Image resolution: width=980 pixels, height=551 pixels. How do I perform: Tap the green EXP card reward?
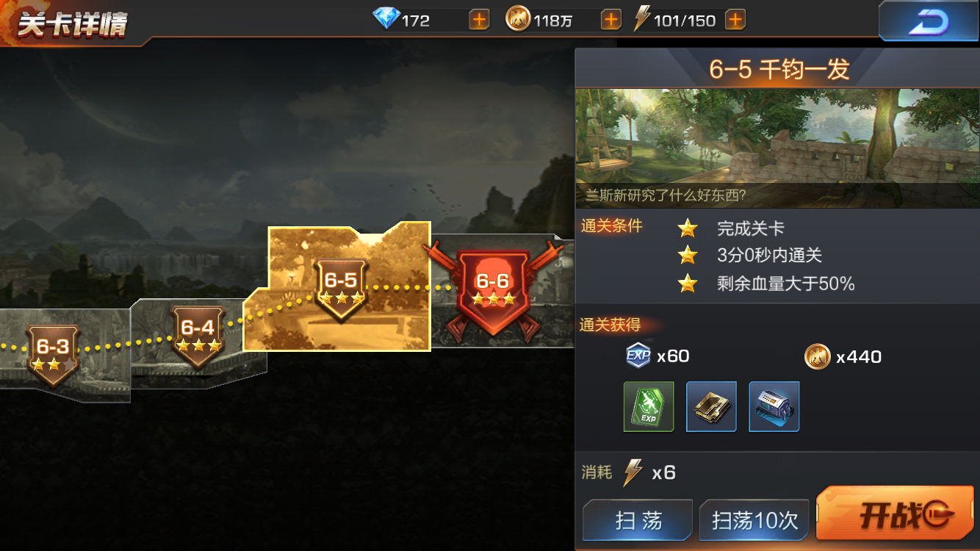tap(649, 406)
